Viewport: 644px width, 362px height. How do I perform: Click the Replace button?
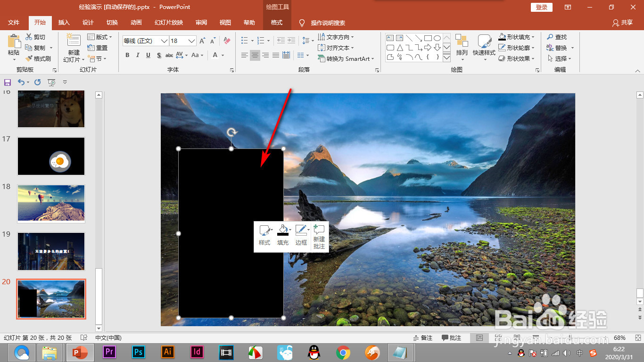[560, 48]
